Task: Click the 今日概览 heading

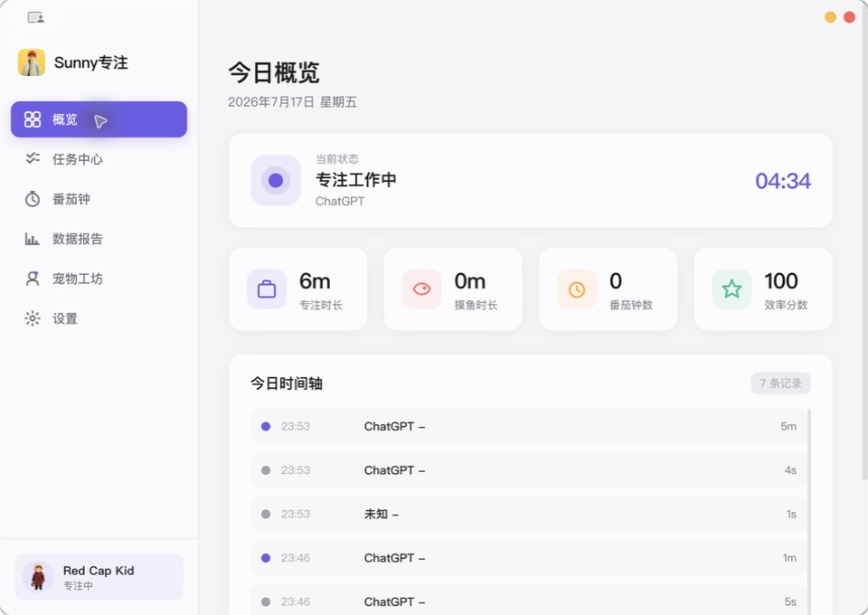Action: tap(274, 72)
